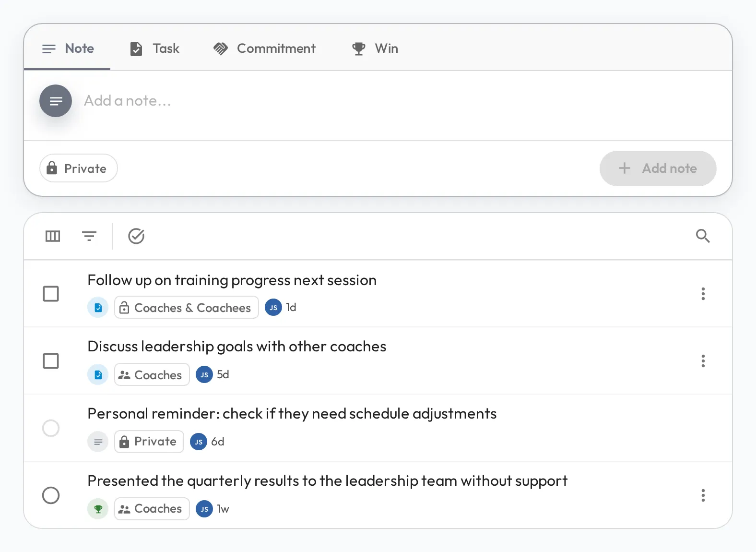
Task: Select the Commitment tab
Action: coord(264,48)
